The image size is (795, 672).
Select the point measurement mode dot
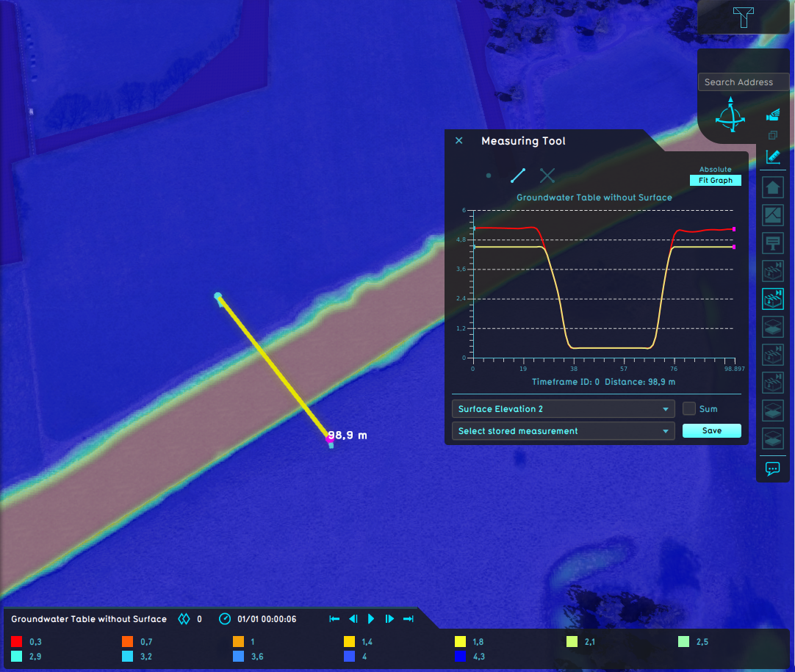pos(489,176)
